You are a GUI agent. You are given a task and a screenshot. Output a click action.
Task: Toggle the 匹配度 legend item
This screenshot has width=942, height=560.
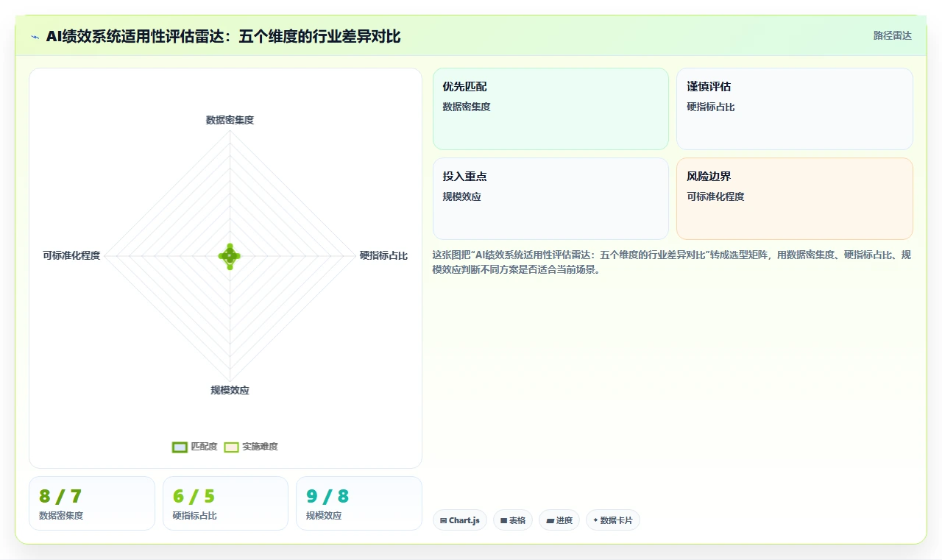tap(194, 447)
